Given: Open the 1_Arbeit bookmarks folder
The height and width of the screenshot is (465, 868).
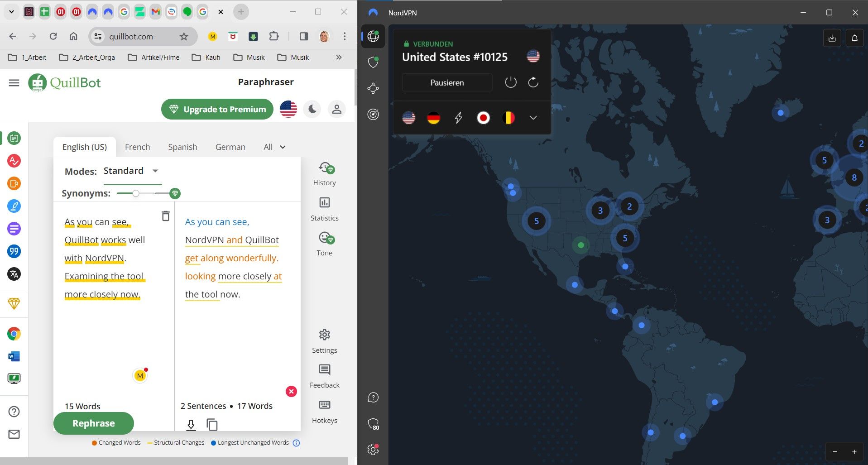Looking at the screenshot, I should (28, 58).
